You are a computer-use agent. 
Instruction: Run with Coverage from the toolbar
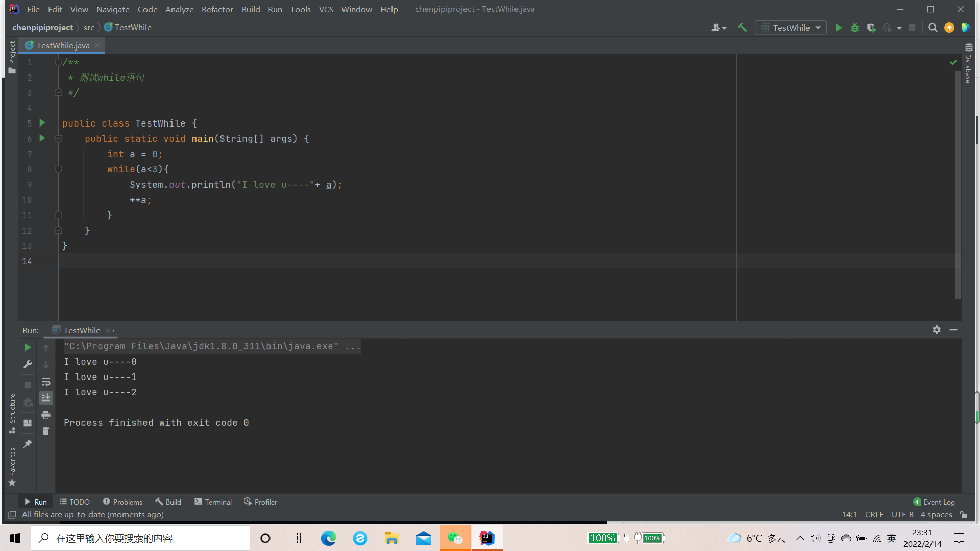coord(871,28)
